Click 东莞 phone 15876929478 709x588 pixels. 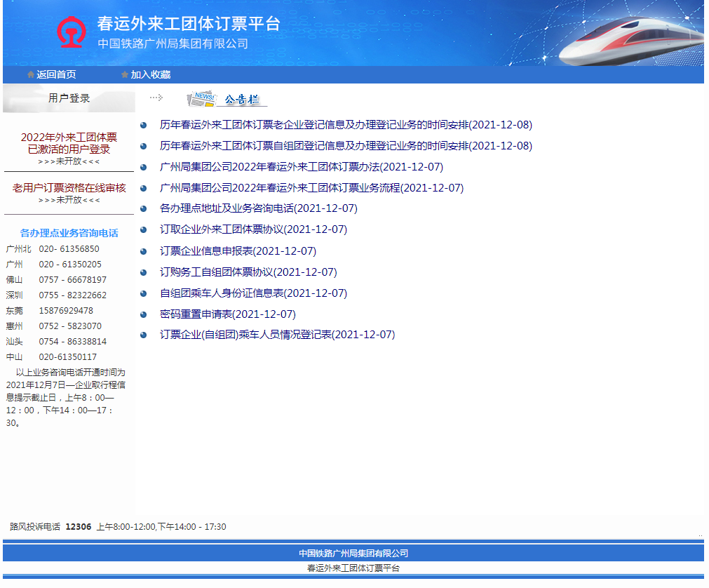pyautogui.click(x=66, y=310)
